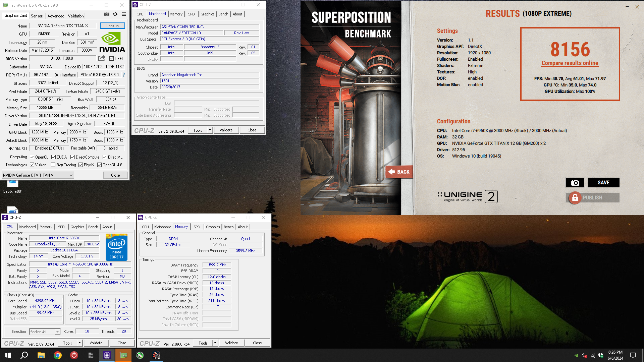This screenshot has height=362, width=644.
Task: Click the Driver Version value in GPU-Z
Action: click(77, 116)
